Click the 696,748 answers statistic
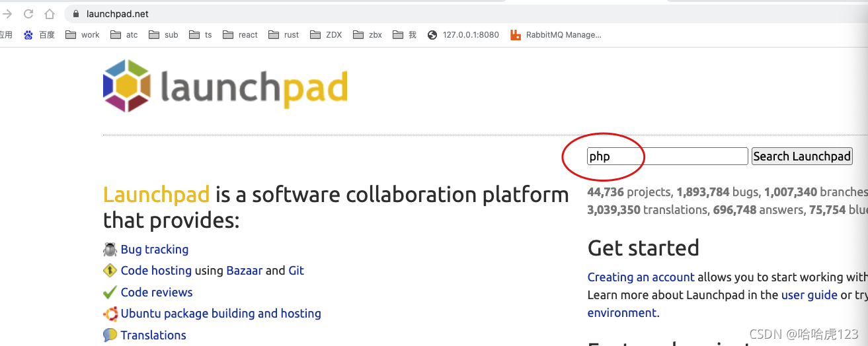The height and width of the screenshot is (346, 868). coord(758,210)
